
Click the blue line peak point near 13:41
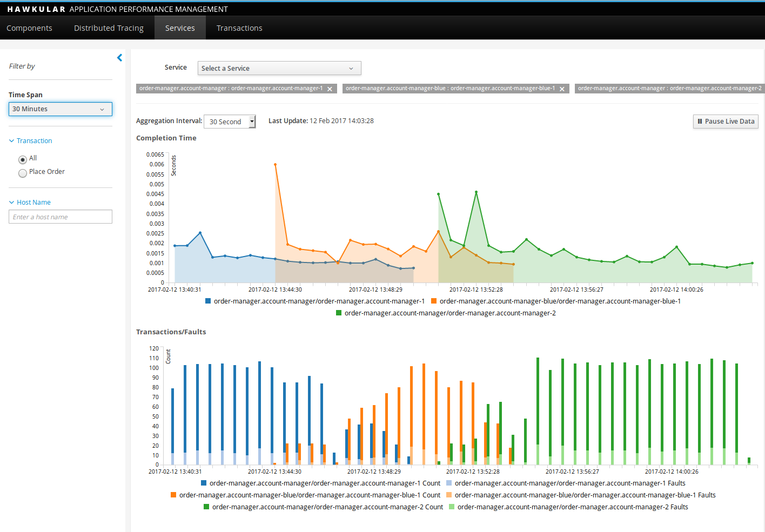click(200, 233)
